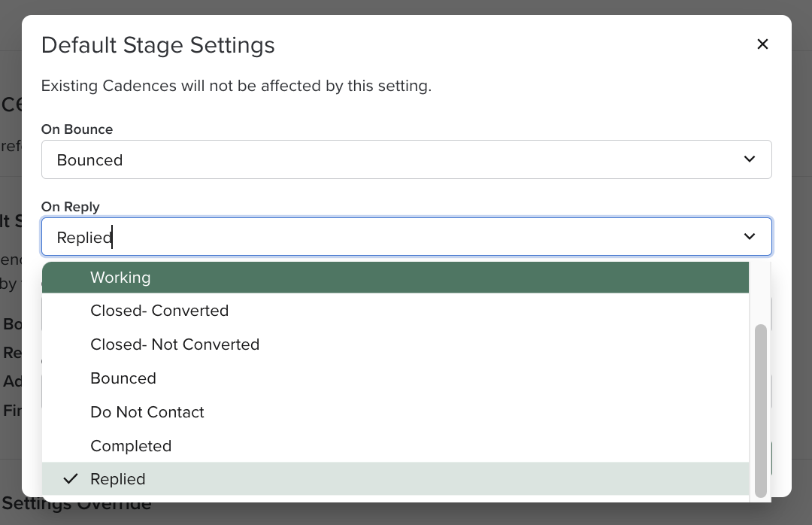Select the Working option
Image resolution: width=812 pixels, height=525 pixels.
tap(395, 278)
